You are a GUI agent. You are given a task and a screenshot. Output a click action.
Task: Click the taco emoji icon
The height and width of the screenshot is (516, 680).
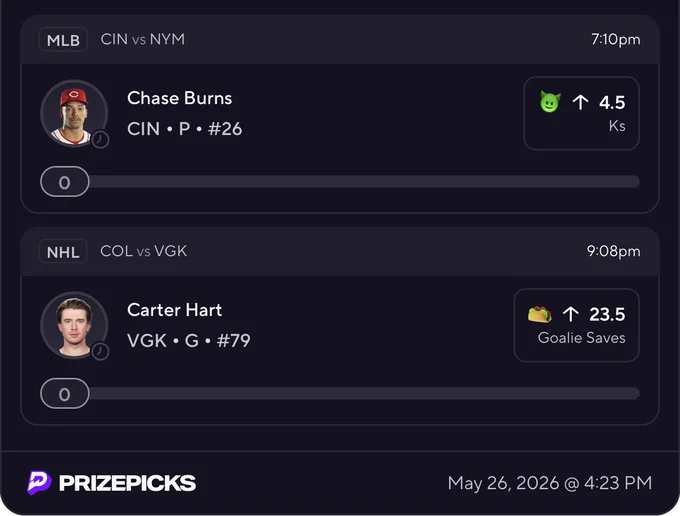[540, 314]
